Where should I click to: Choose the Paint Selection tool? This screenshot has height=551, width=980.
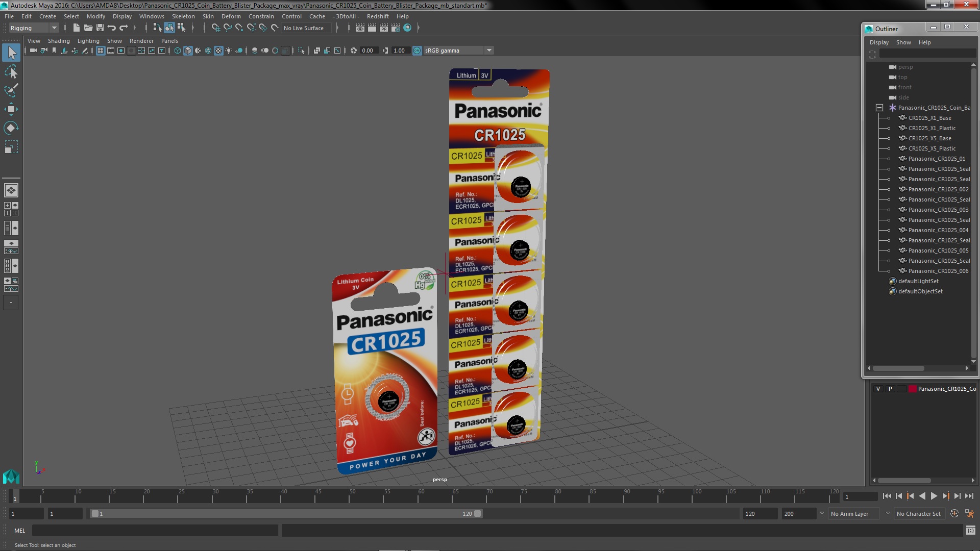(x=11, y=90)
